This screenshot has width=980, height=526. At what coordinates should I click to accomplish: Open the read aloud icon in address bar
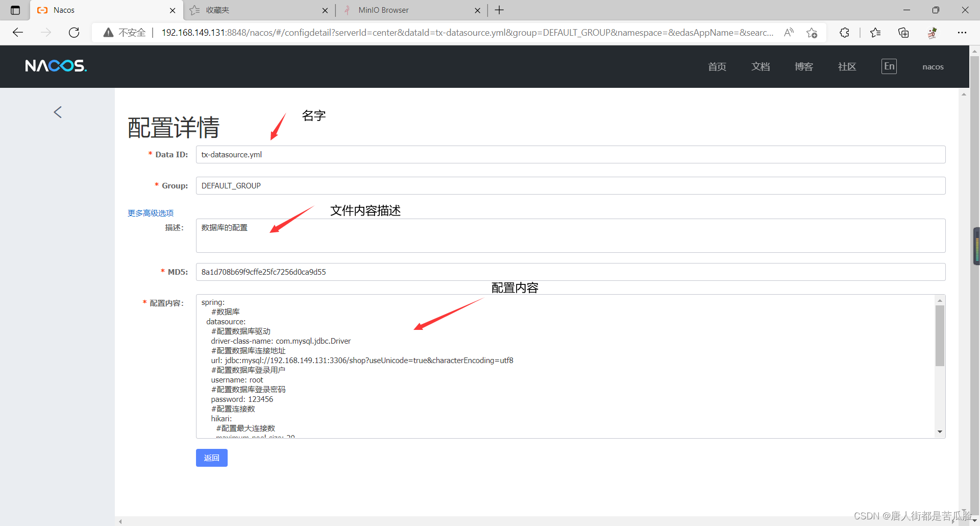click(x=789, y=33)
